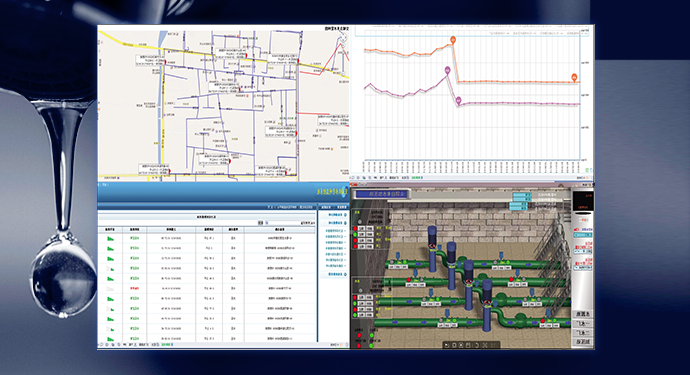Click the gray empty signal-strength icon in the table
690x375 pixels.
click(x=110, y=289)
